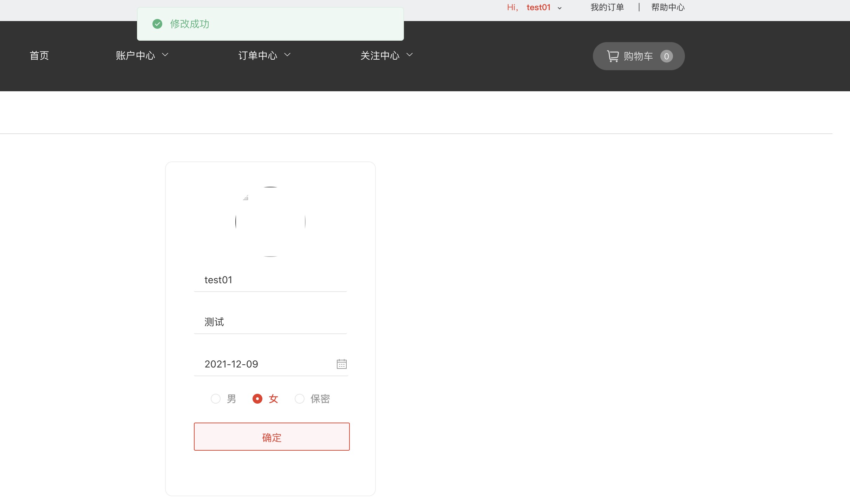Expand the test01 user dropdown arrow

pyautogui.click(x=560, y=8)
